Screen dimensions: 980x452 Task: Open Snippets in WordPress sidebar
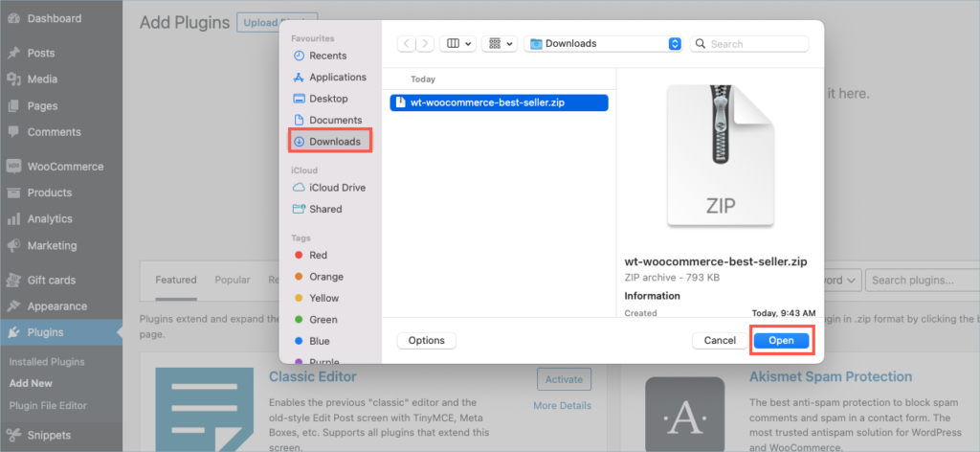coord(49,435)
